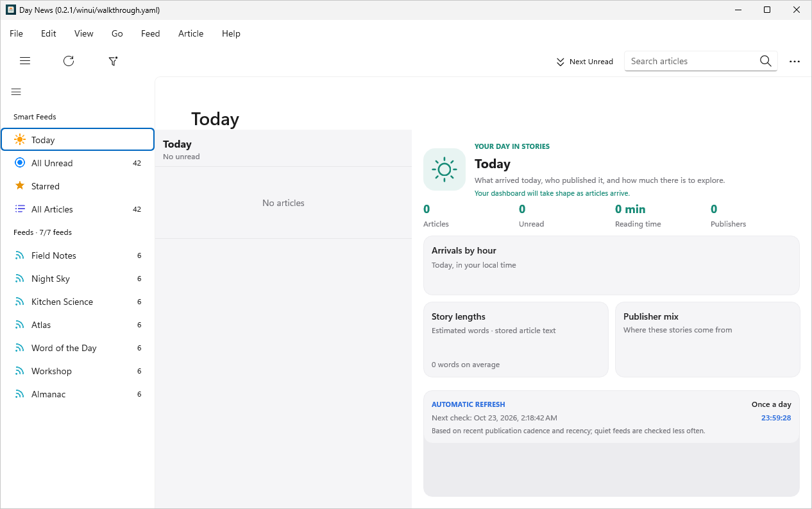Click the toolbar hamburger sidebar toggle
Viewport: 812px width, 509px height.
point(25,61)
